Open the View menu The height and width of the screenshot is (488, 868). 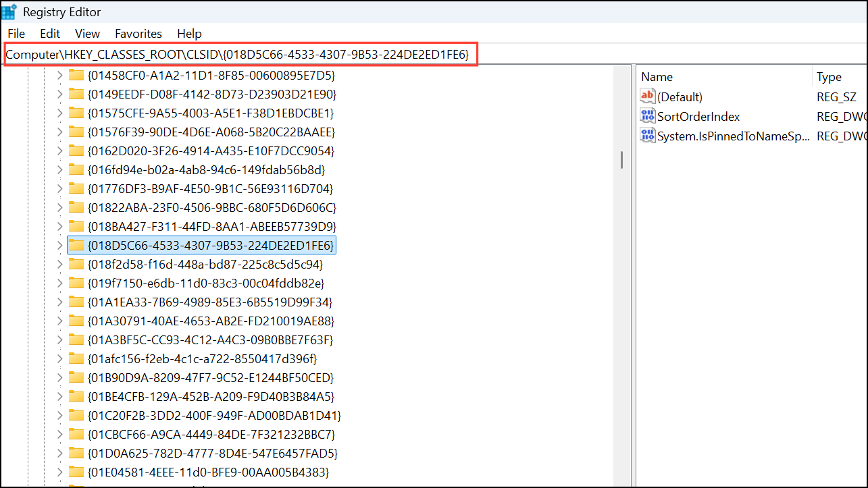coord(87,33)
